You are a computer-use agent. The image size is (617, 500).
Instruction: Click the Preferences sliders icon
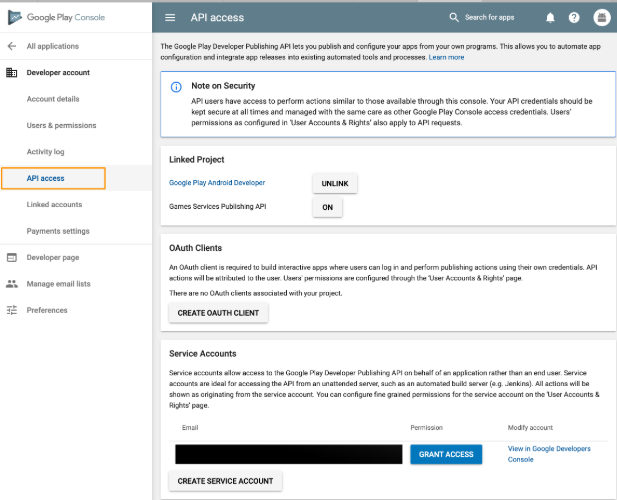pyautogui.click(x=12, y=310)
